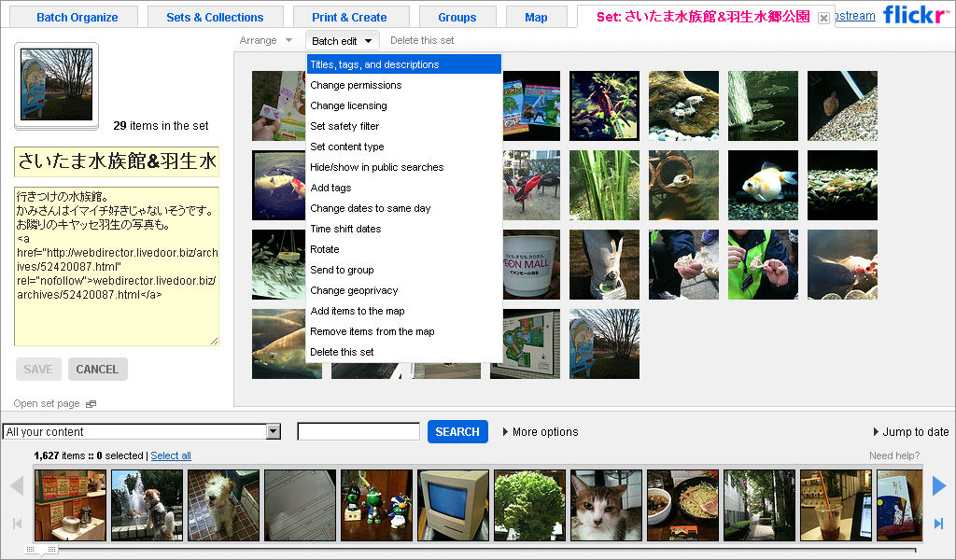This screenshot has width=956, height=560.
Task: Jump to the filmstrip end
Action: tap(938, 524)
